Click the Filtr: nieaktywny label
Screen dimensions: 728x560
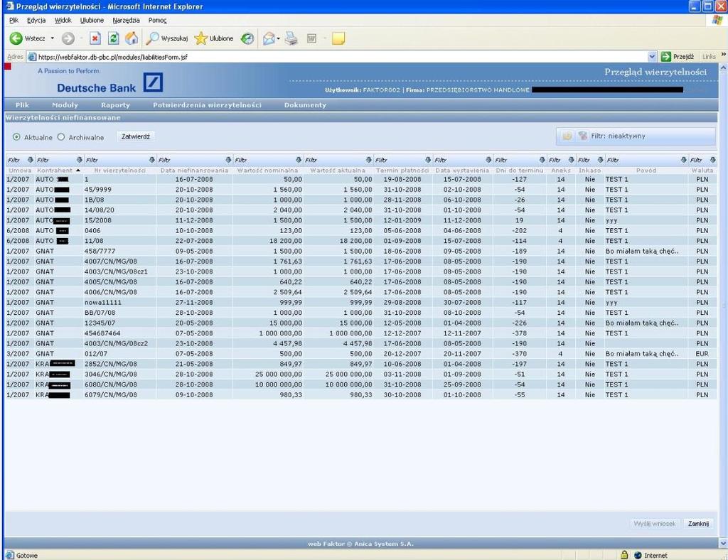coord(618,136)
